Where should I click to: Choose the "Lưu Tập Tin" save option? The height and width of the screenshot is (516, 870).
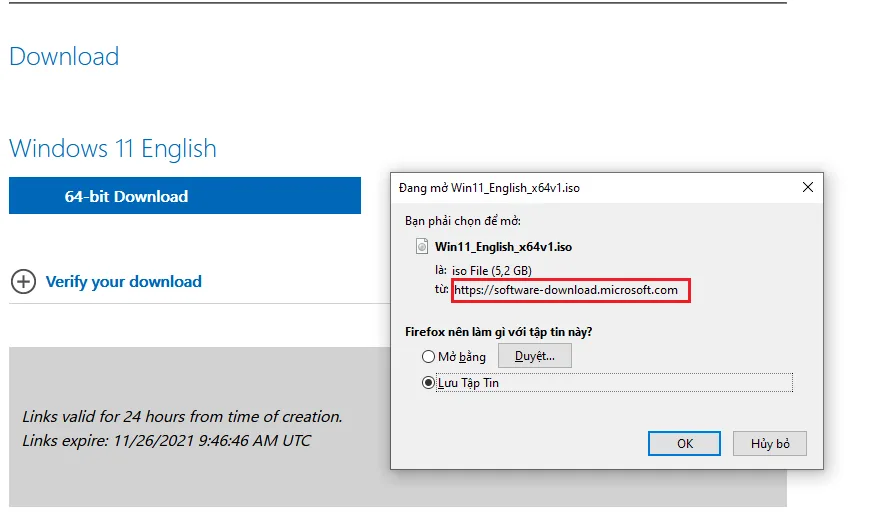(429, 382)
